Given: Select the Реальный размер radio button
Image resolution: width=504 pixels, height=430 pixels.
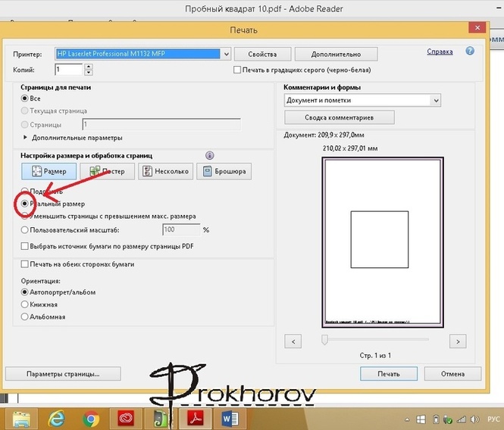Looking at the screenshot, I should (x=26, y=204).
